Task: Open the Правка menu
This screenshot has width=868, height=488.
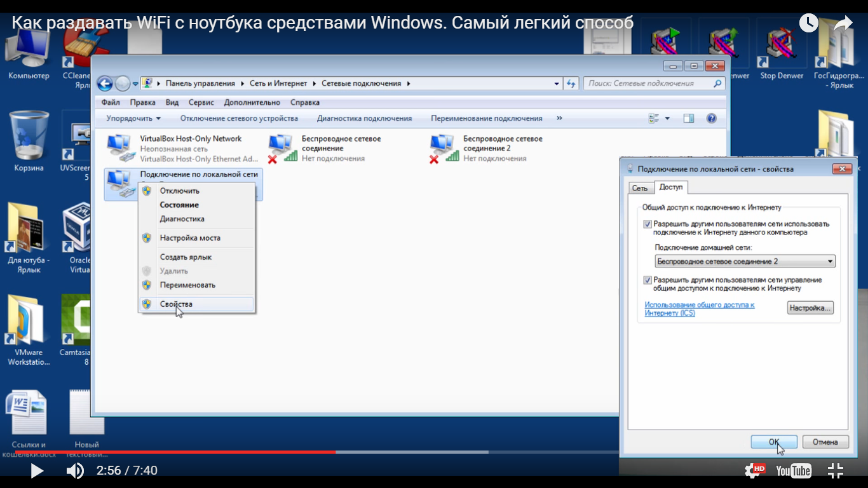Action: pos(143,102)
